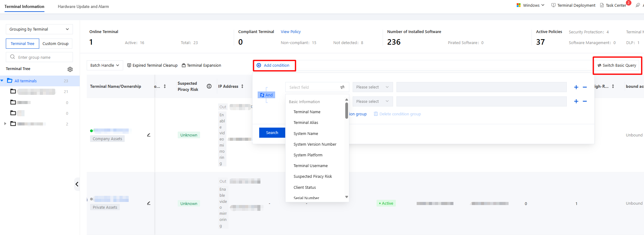Open the Windows platform selector
644x235 pixels.
click(x=530, y=5)
